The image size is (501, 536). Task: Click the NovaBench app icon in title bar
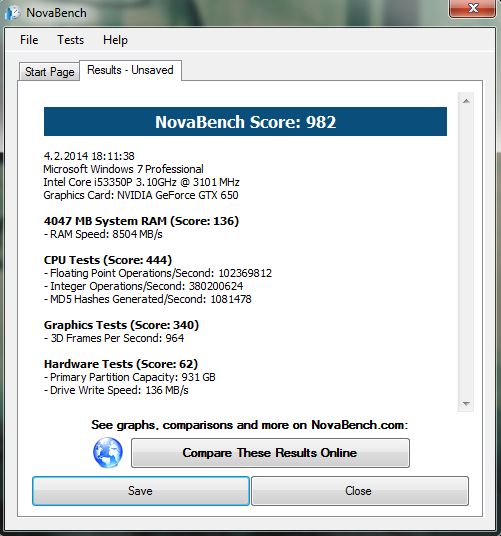[13, 13]
